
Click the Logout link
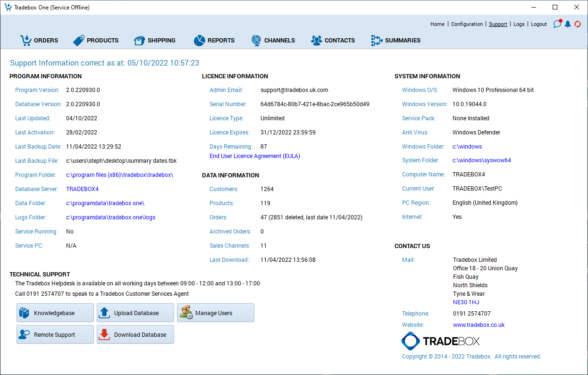538,24
